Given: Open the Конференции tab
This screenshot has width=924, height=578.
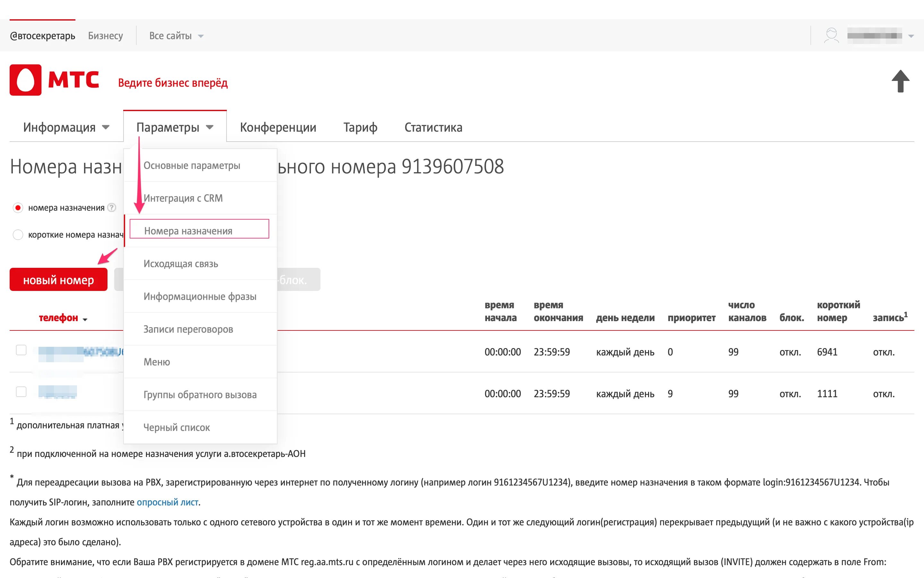Looking at the screenshot, I should [278, 127].
